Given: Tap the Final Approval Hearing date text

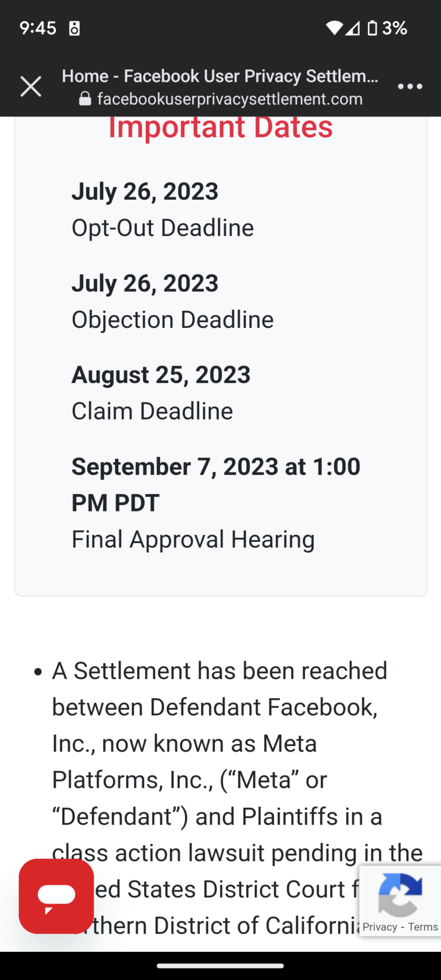Looking at the screenshot, I should pos(215,484).
